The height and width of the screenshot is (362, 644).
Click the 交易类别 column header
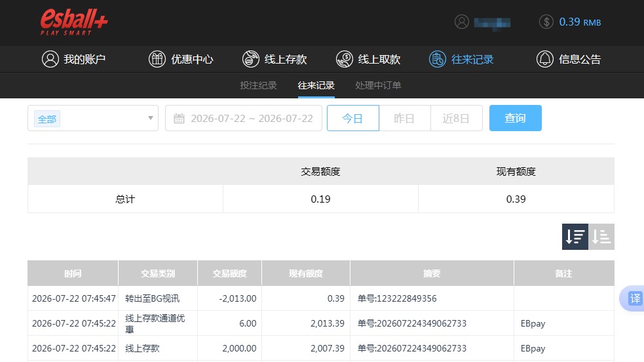point(158,273)
